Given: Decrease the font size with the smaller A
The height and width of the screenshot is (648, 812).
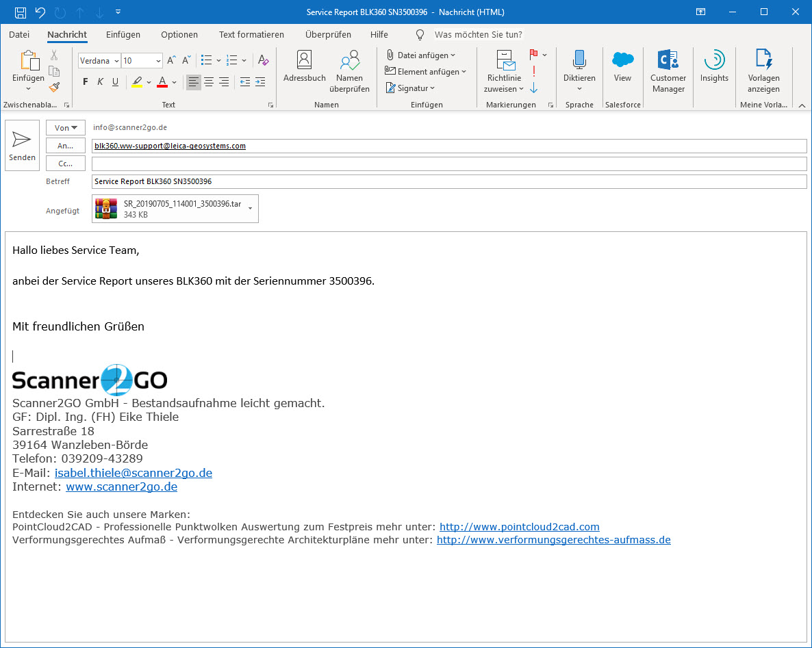Looking at the screenshot, I should (x=186, y=60).
